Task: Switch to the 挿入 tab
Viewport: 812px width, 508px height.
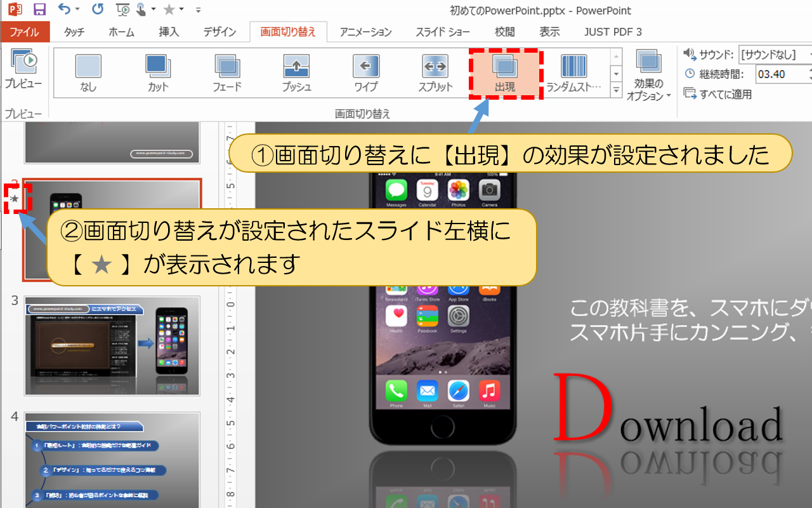Action: [169, 32]
